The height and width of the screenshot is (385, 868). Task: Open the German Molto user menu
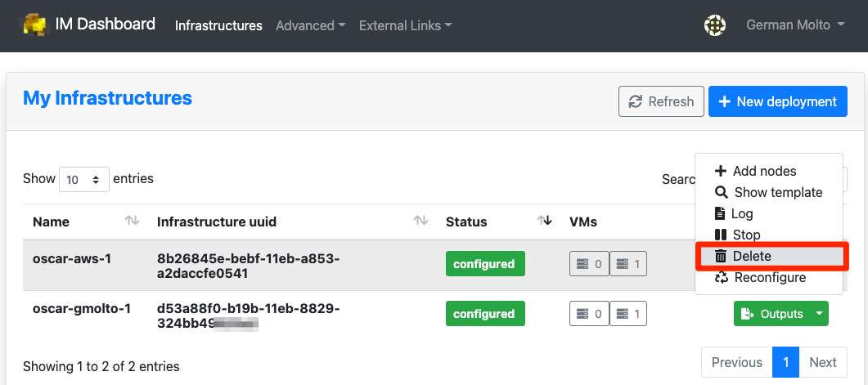pos(795,25)
